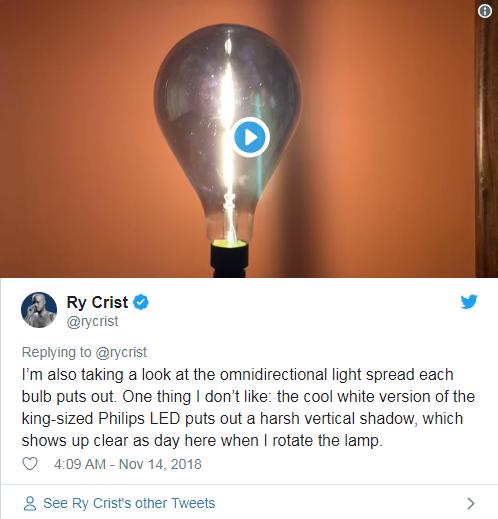Like the tweet with the heart icon
498x519 pixels.
coord(30,464)
